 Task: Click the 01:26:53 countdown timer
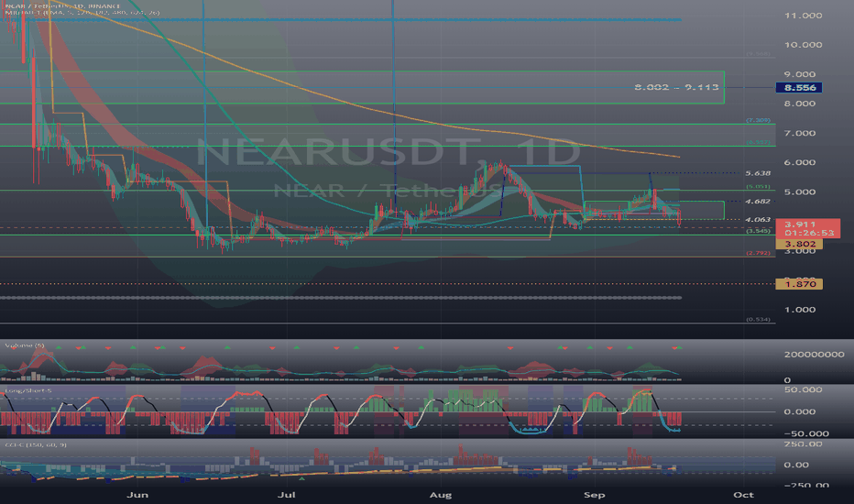click(x=809, y=233)
